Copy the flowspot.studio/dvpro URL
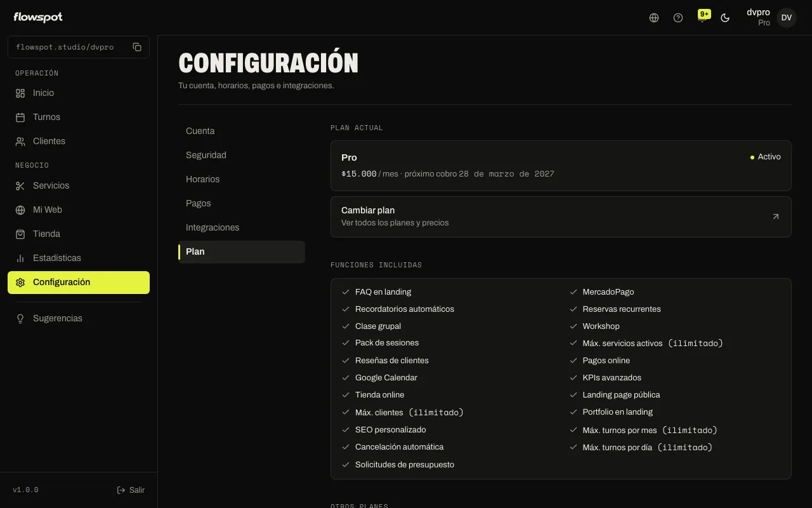 coord(137,47)
